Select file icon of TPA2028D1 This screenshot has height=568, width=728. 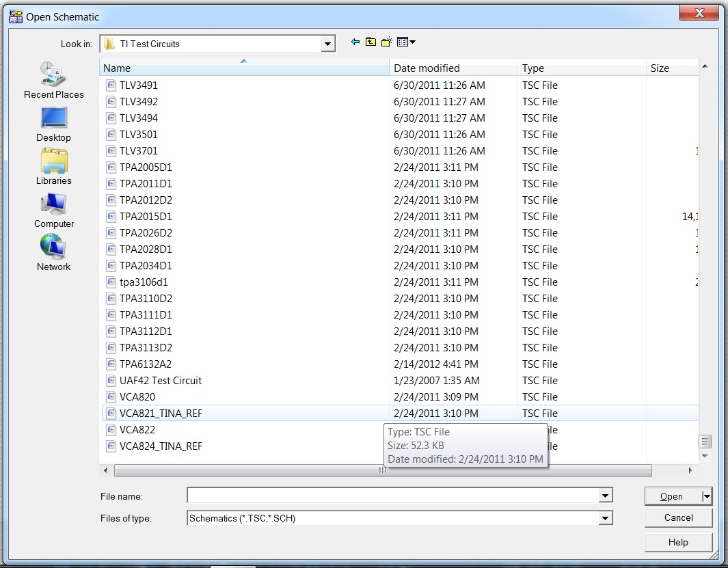[x=111, y=249]
